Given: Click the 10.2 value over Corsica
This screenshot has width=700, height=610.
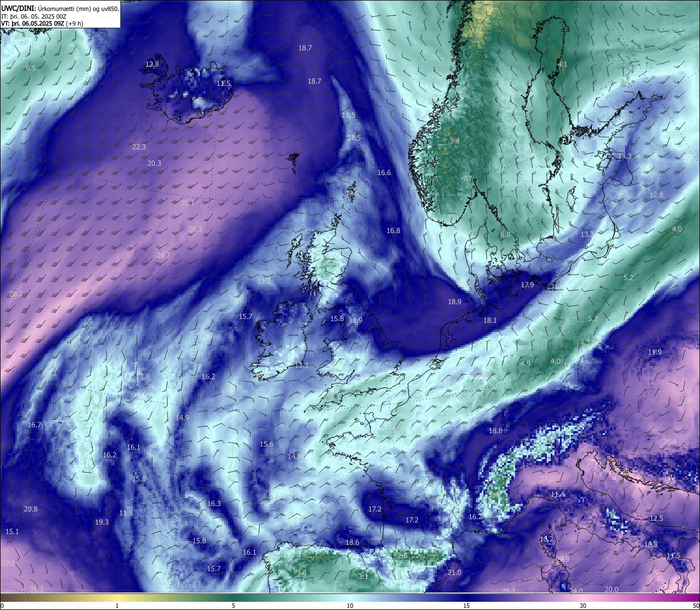Looking at the screenshot, I should [x=546, y=539].
